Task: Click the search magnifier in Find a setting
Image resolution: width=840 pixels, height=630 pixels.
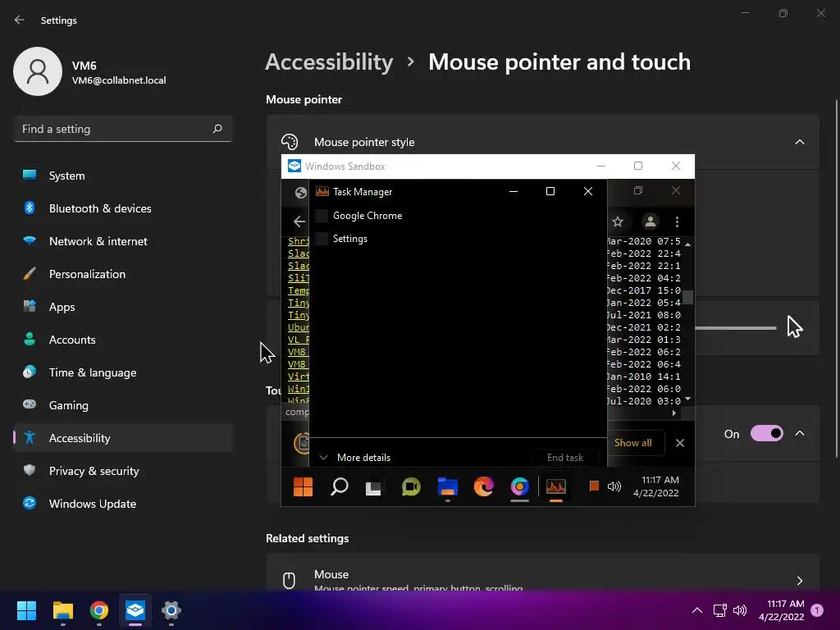Action: [217, 129]
